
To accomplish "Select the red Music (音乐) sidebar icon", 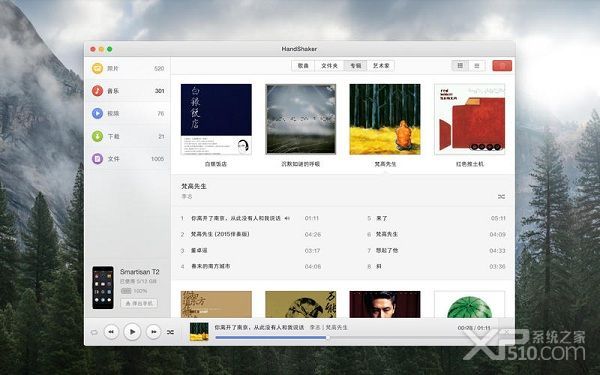I will coord(97,91).
